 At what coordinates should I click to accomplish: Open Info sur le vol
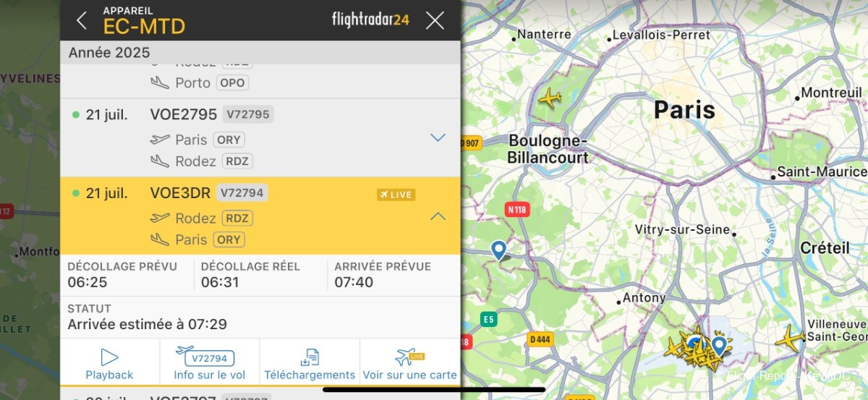pyautogui.click(x=210, y=364)
